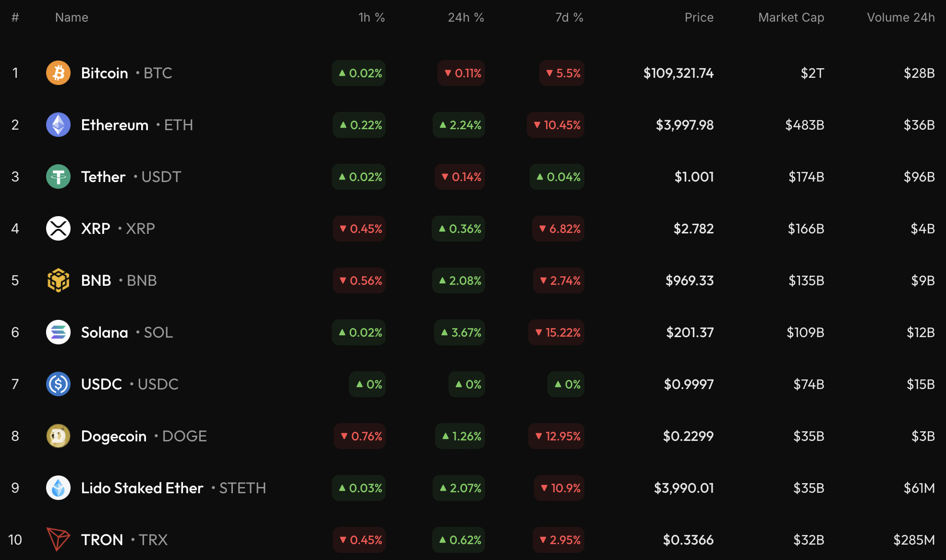This screenshot has height=560, width=946.
Task: Click the TRON red triangle icon
Action: [58, 539]
